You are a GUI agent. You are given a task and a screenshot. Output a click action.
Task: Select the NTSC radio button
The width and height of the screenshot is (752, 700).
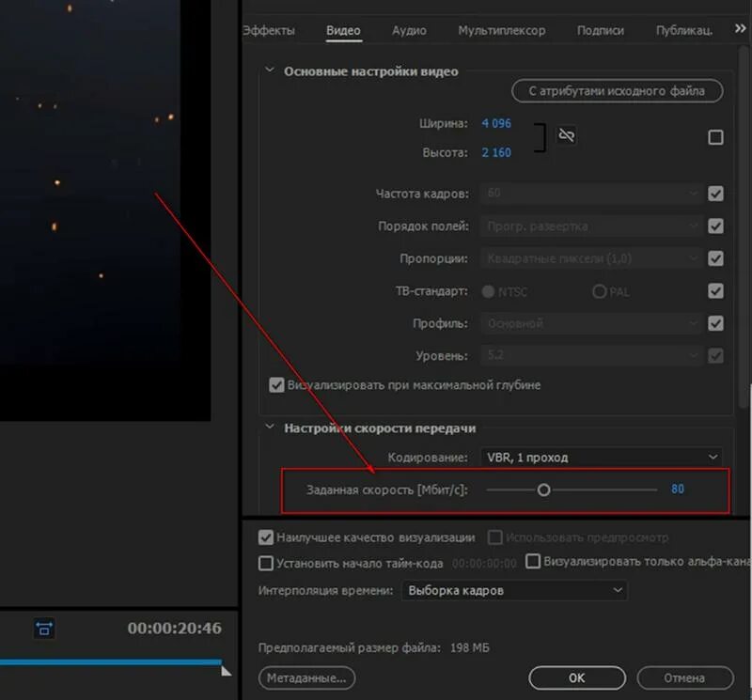coord(488,291)
